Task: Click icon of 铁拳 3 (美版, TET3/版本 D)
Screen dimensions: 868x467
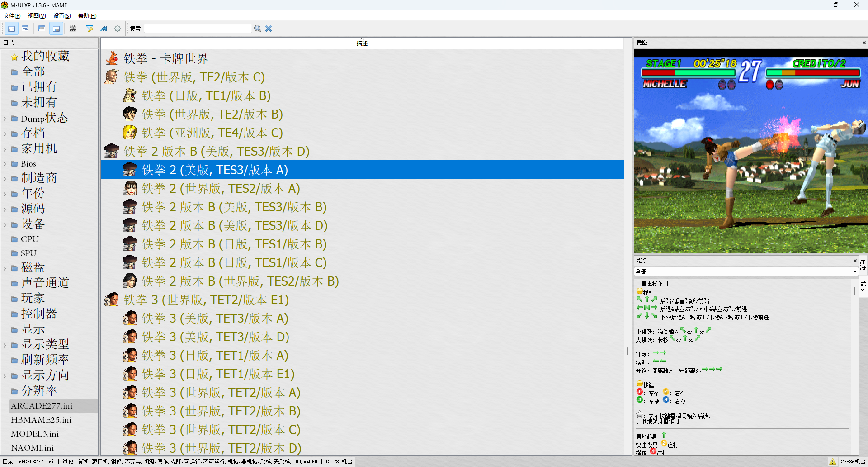Action: click(x=130, y=337)
